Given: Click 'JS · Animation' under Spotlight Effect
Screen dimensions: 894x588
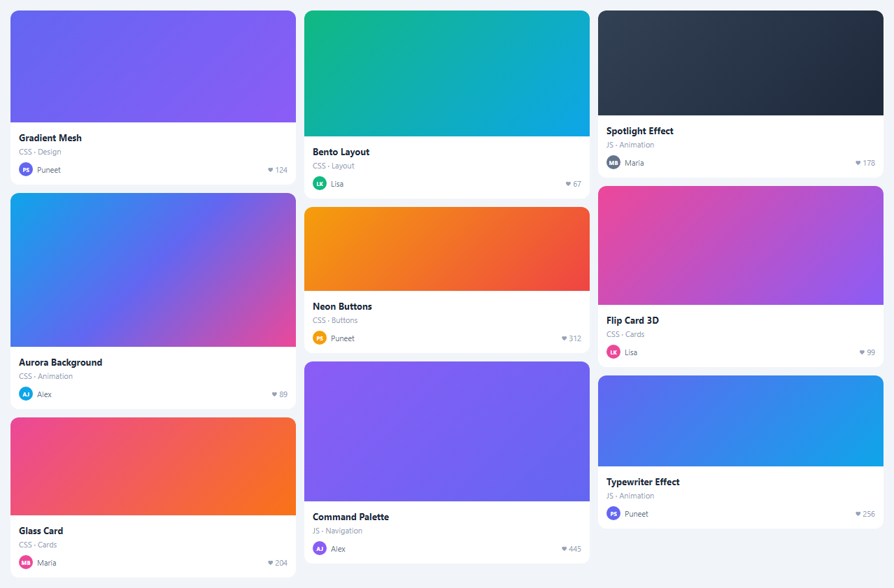Looking at the screenshot, I should (630, 145).
